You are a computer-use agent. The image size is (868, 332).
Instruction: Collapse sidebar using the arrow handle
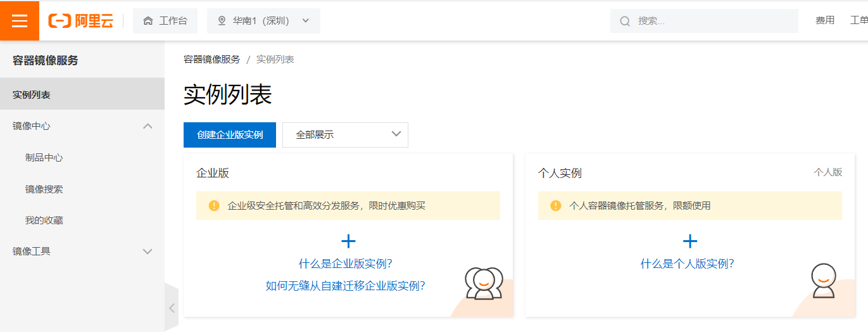click(172, 308)
